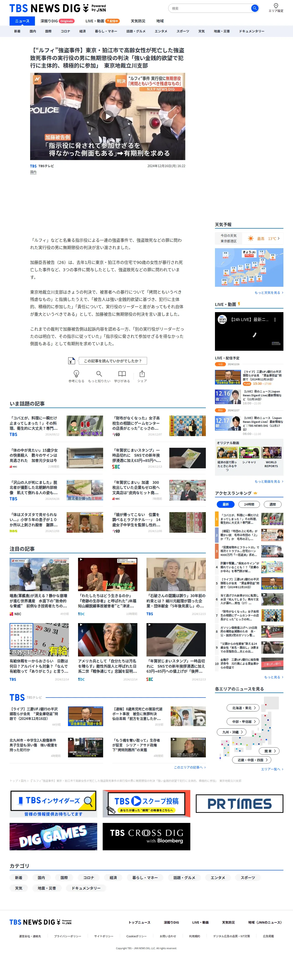Click このエリアの記事へ link
This screenshot has height=980, width=293.
pyautogui.click(x=190, y=767)
